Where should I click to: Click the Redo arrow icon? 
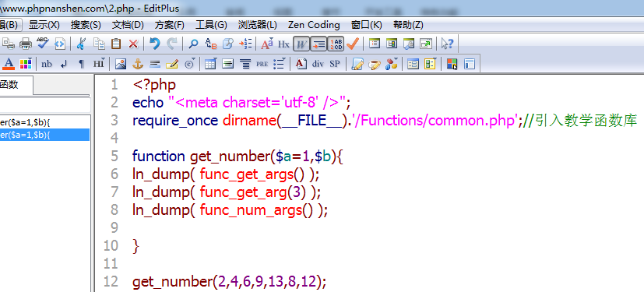(x=171, y=44)
